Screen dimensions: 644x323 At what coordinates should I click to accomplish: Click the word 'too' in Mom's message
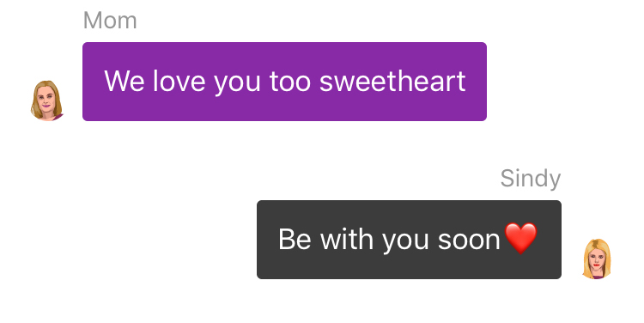click(x=290, y=81)
